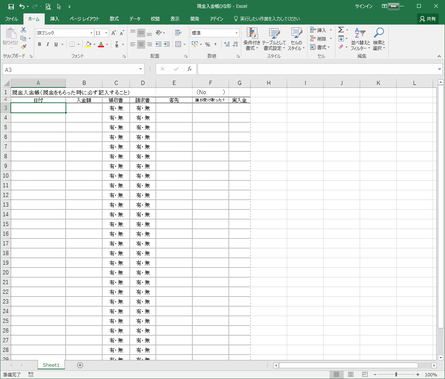Open Sort and Filter menu

click(360, 39)
